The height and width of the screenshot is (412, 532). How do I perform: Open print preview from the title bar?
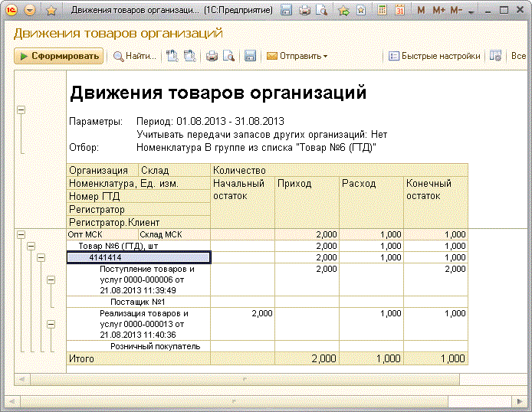click(x=322, y=10)
